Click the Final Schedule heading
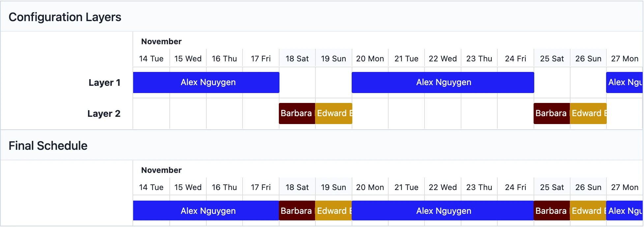 tap(48, 146)
